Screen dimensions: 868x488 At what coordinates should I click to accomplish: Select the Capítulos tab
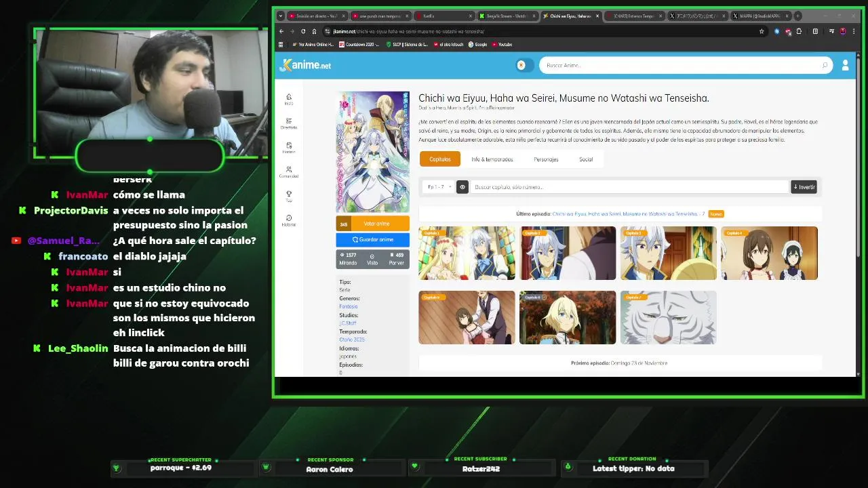[440, 159]
